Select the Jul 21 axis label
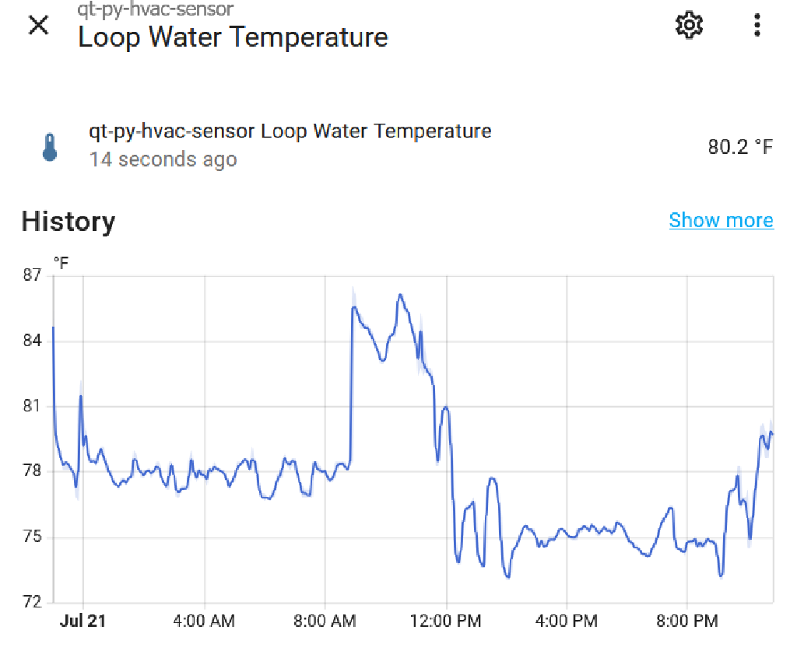797x672 pixels. (83, 621)
